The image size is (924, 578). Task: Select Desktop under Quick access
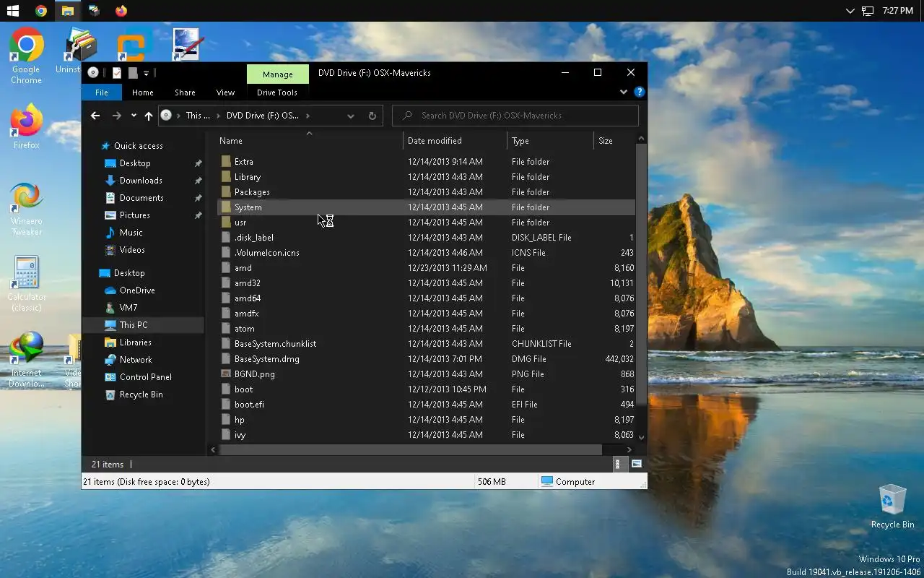point(135,163)
